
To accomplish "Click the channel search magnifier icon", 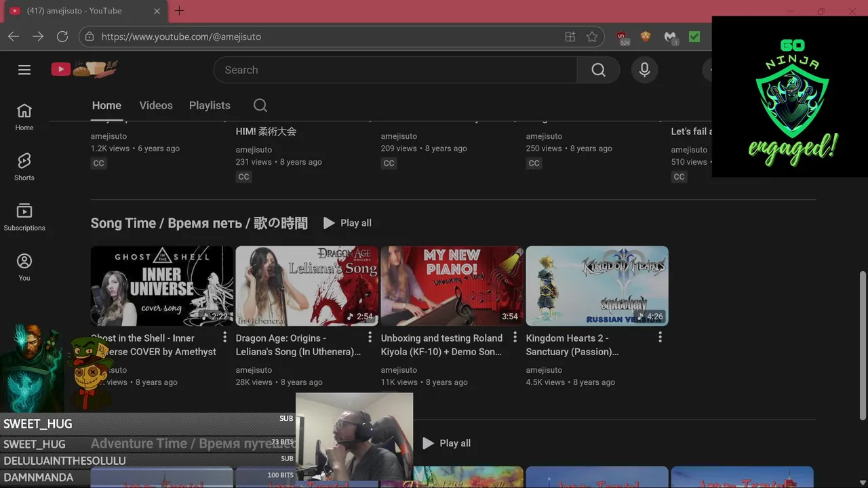I will pos(260,105).
